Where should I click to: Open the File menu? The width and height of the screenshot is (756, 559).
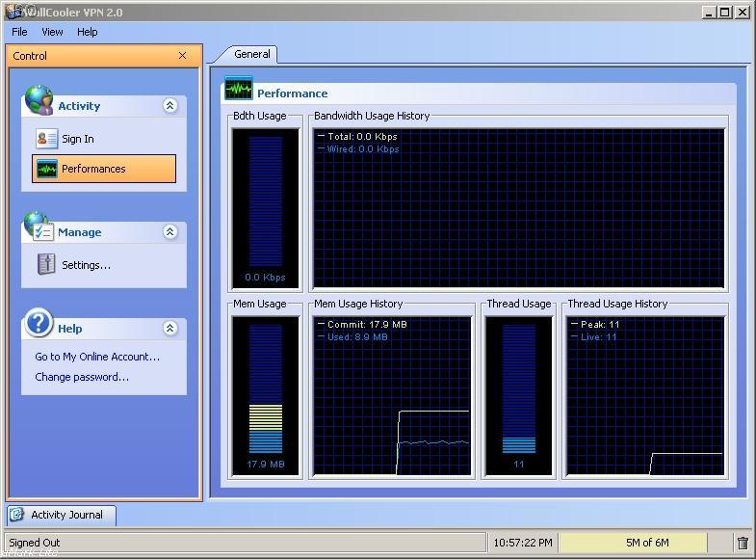tap(19, 32)
